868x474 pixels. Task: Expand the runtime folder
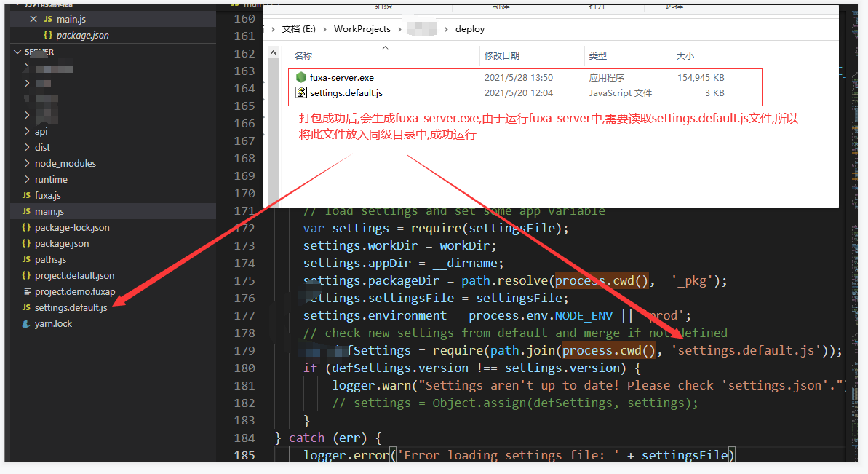(x=27, y=179)
